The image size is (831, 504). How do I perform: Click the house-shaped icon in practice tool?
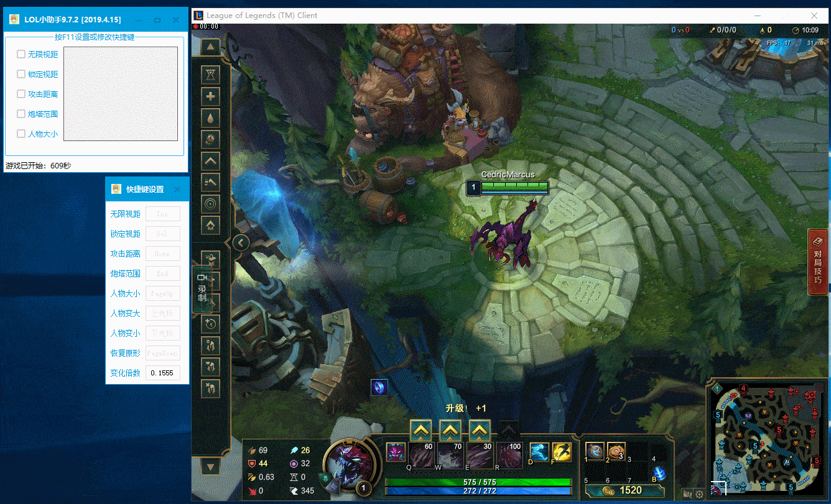[211, 225]
